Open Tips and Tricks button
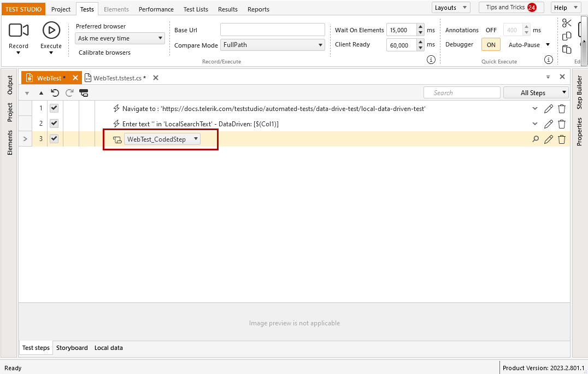The height and width of the screenshot is (374, 588). click(511, 8)
